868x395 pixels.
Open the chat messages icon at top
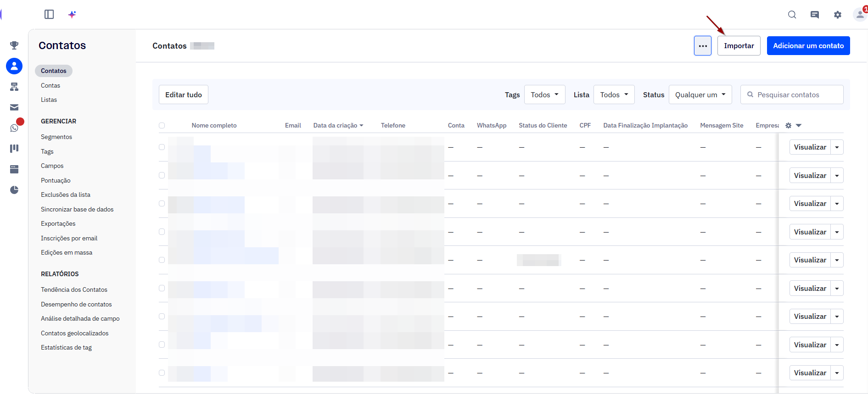coord(815,15)
